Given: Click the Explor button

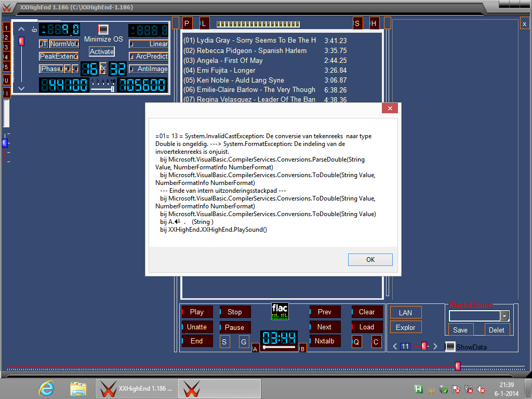Looking at the screenshot, I should coord(406,327).
